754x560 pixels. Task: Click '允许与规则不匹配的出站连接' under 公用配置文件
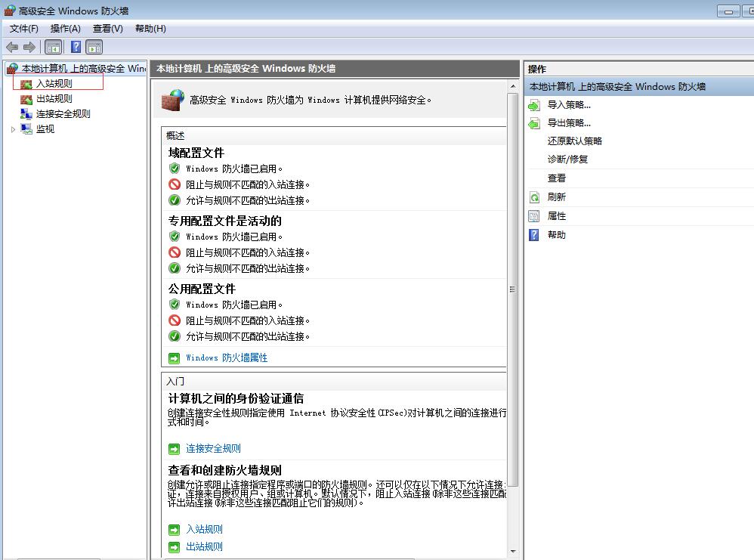click(248, 336)
